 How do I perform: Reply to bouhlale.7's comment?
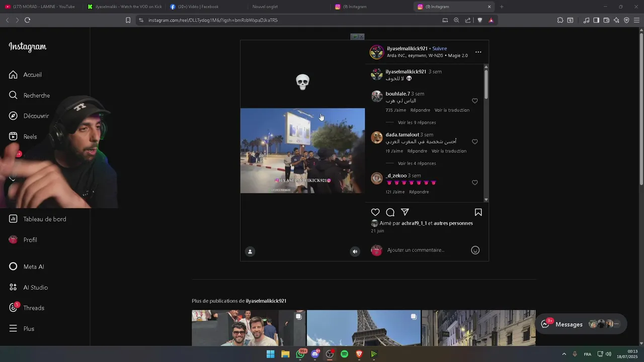[x=420, y=110]
